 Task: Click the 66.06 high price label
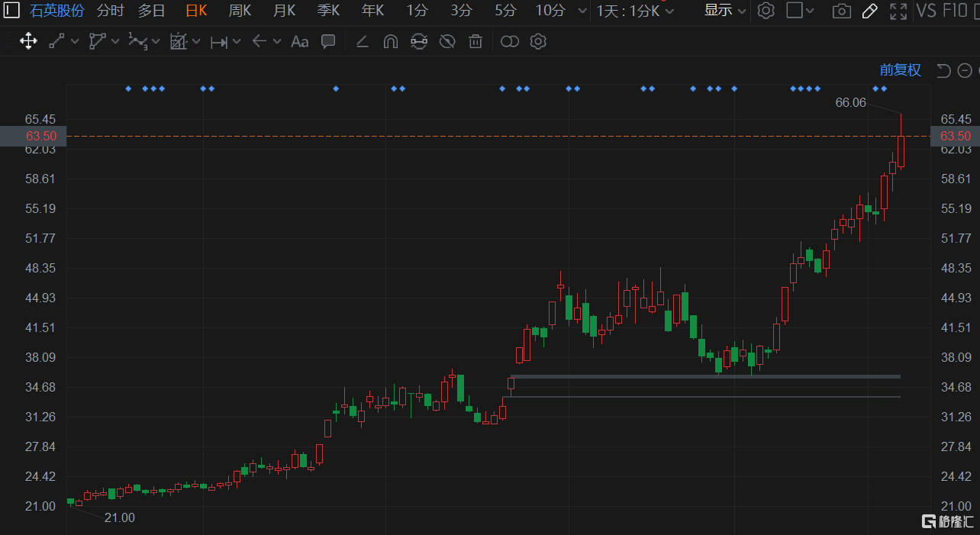[850, 102]
